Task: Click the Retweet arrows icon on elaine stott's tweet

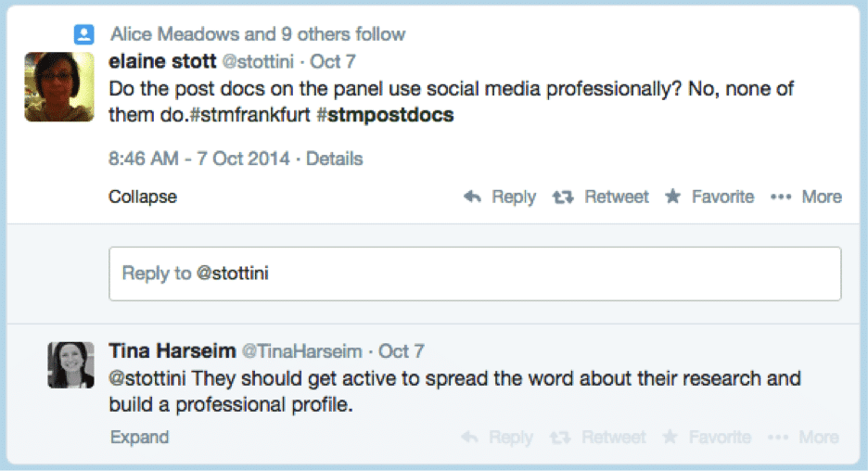Action: 562,197
